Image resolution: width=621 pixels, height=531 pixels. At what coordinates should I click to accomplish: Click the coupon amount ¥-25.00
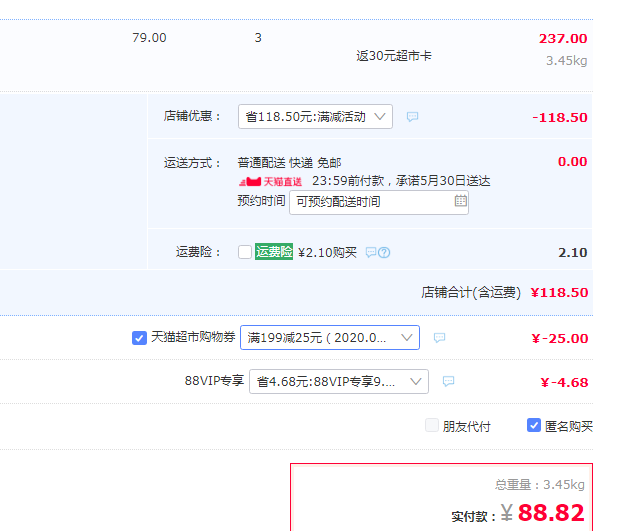click(560, 338)
